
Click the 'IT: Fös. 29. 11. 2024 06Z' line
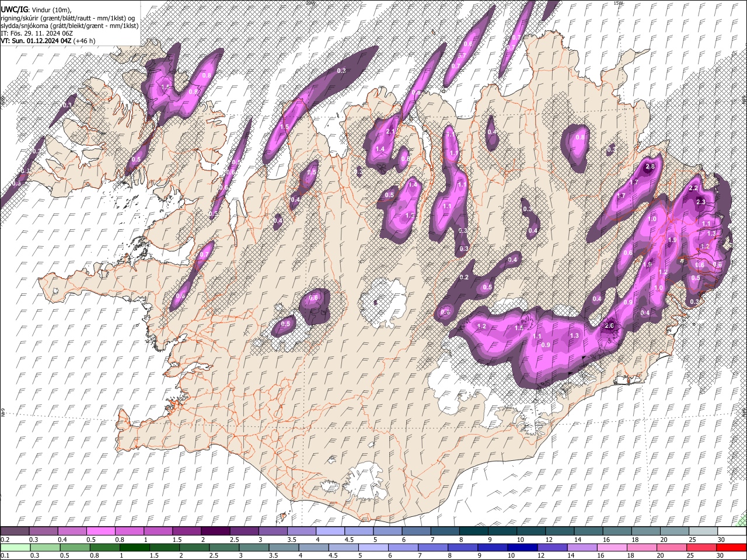[37, 33]
